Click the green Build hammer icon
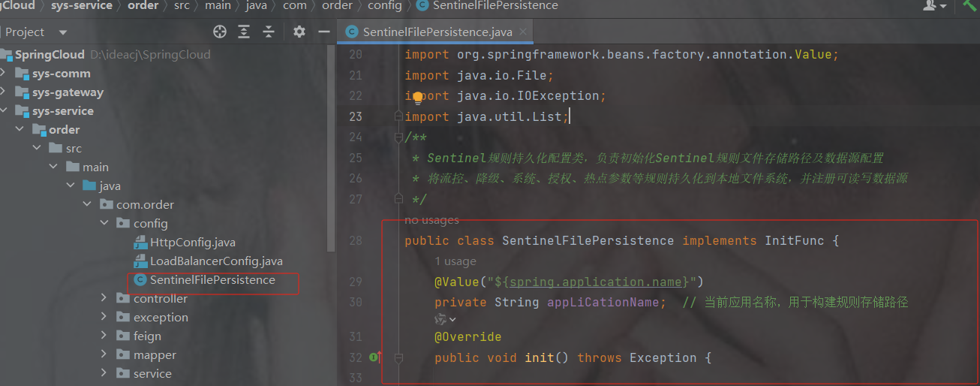 tap(970, 5)
